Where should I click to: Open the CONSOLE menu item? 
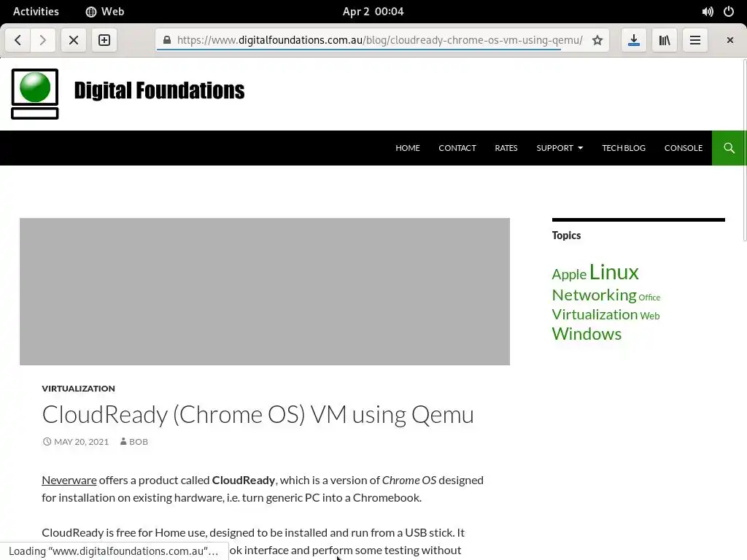pos(683,148)
